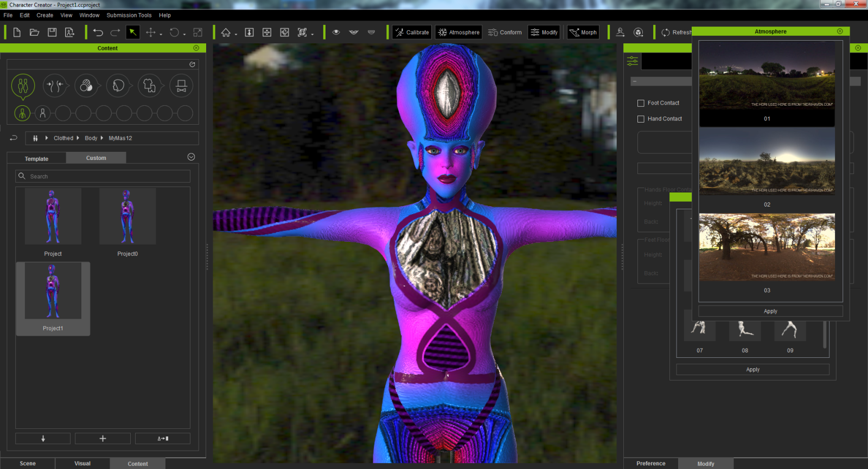Apply the selected pose
Viewport: 868px width, 469px height.
coord(752,369)
